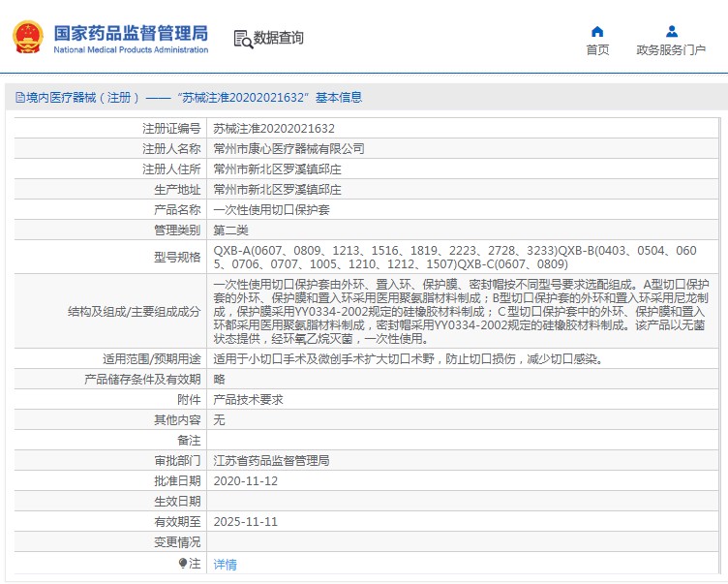Click the 结构及组成/主要组成成分 label

pyautogui.click(x=135, y=311)
